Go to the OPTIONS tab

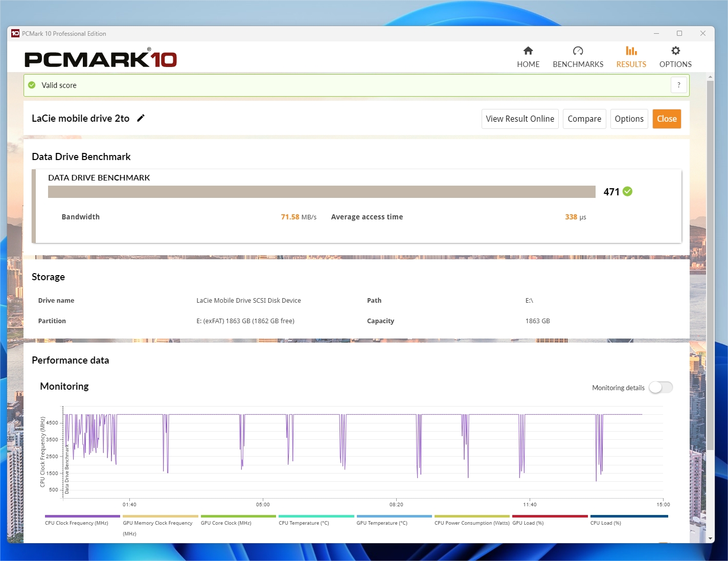tap(675, 57)
